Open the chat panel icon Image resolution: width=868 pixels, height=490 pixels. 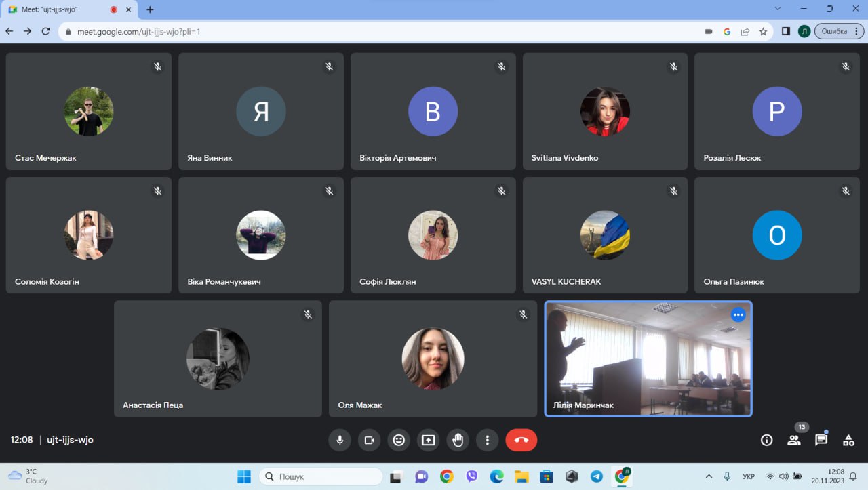[821, 440]
